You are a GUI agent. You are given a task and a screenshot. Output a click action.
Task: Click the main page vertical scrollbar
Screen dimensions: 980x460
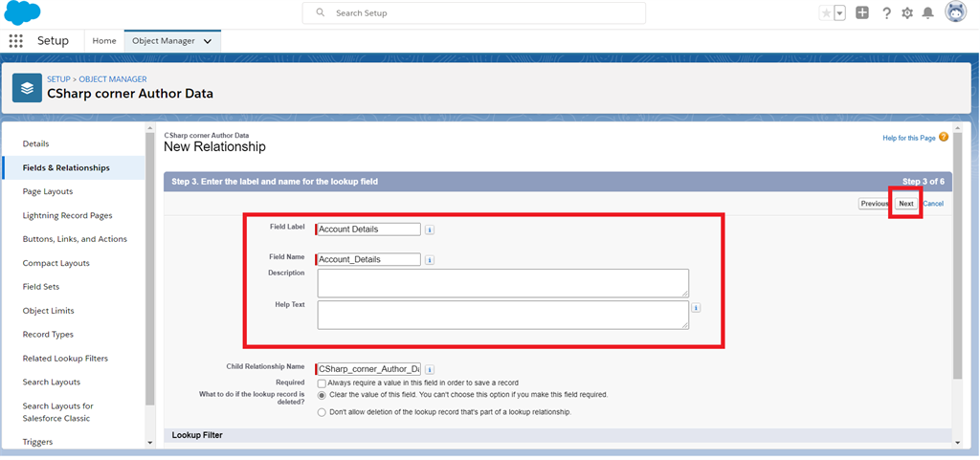pos(958,256)
